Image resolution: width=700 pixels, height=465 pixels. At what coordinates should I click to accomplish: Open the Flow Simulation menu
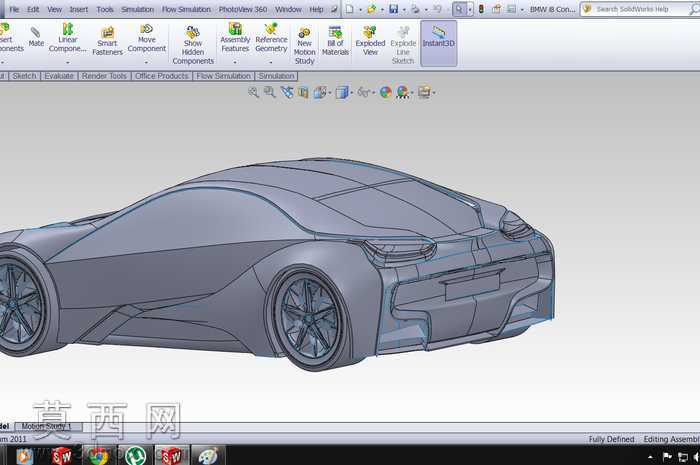[186, 9]
